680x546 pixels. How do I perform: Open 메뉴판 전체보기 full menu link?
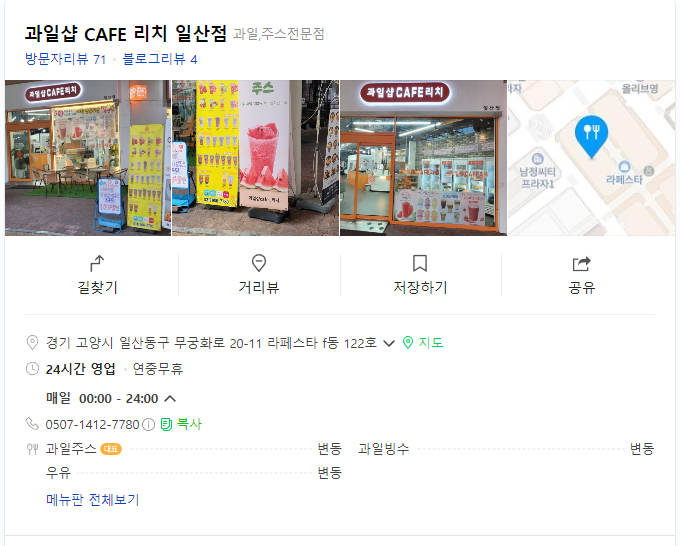coord(93,500)
